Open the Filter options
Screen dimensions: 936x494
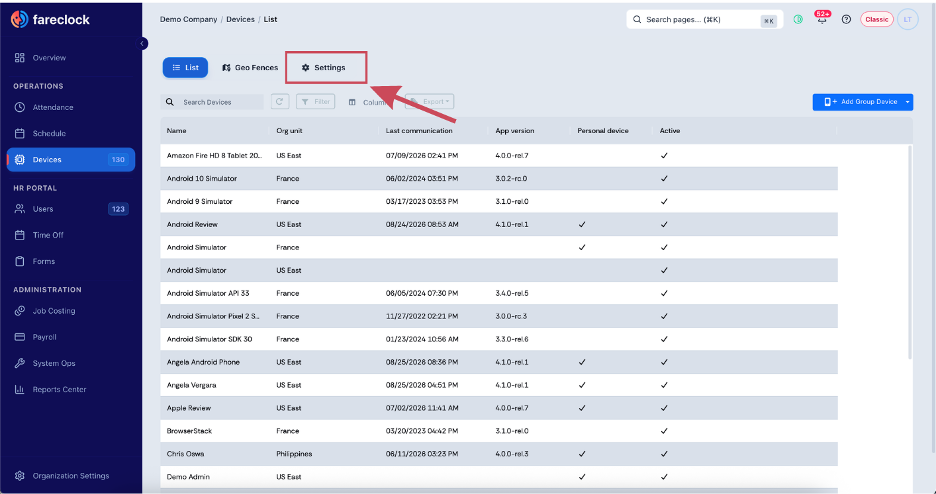click(316, 101)
